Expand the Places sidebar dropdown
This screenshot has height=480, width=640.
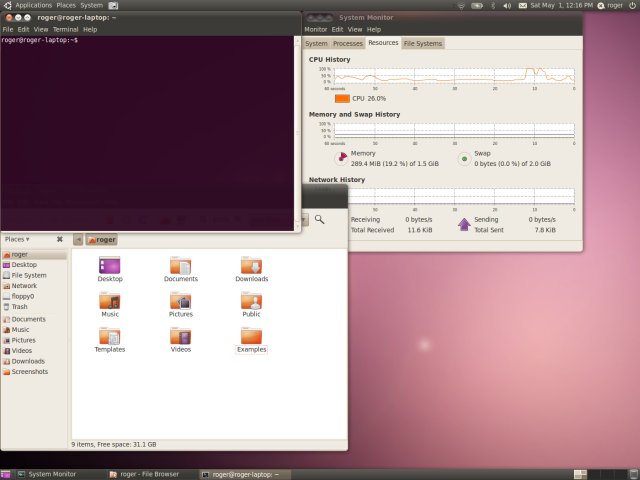click(x=17, y=239)
